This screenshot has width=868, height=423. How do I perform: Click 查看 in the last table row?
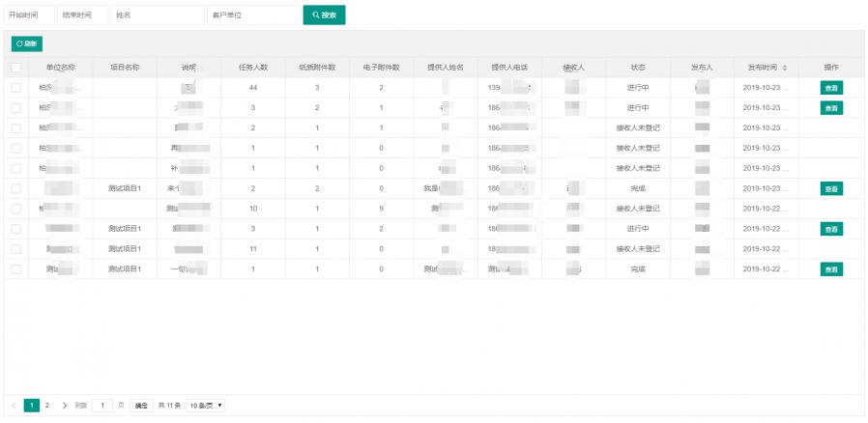(x=831, y=269)
